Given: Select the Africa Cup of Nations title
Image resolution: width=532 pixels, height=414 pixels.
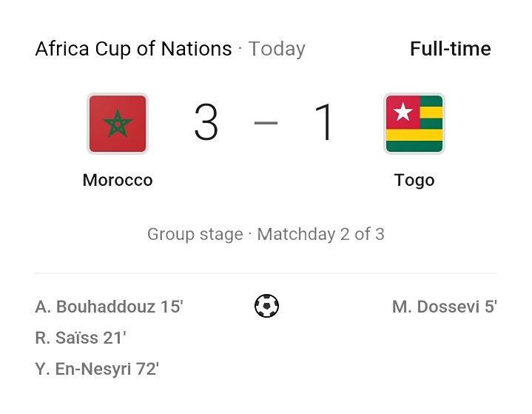Looking at the screenshot, I should [133, 49].
